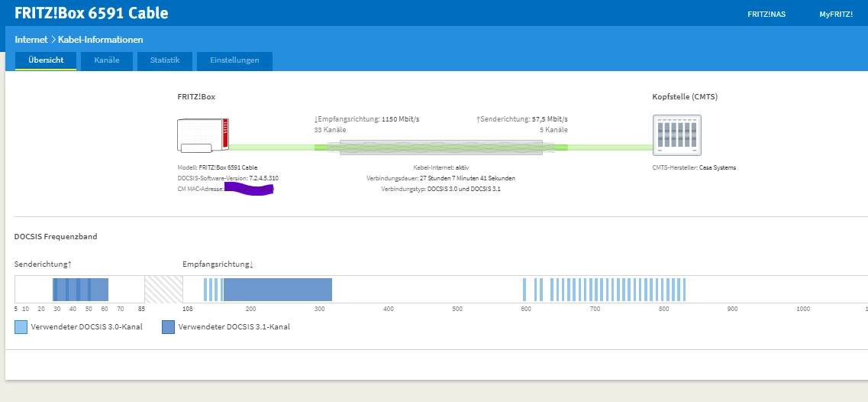This screenshot has width=868, height=402.
Task: Click the Verbindungsdauer 27 Stunden text
Action: (440, 179)
